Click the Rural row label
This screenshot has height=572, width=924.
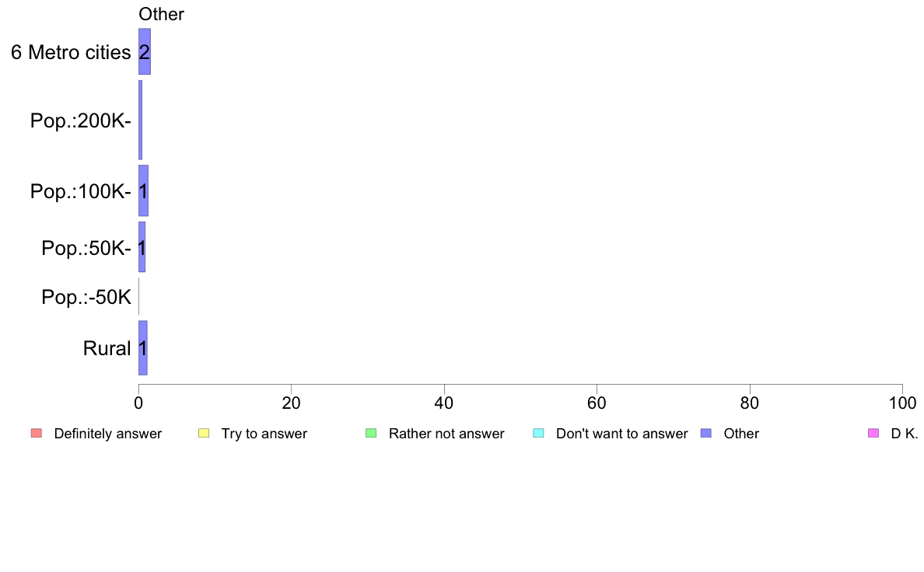point(107,348)
